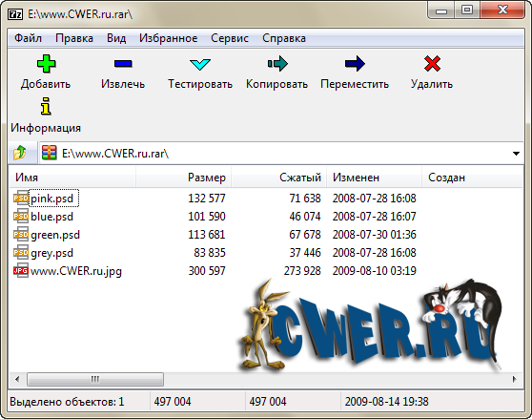The width and height of the screenshot is (532, 419).
Task: Click the horizontal scrollbar thumb
Action: coord(95,379)
